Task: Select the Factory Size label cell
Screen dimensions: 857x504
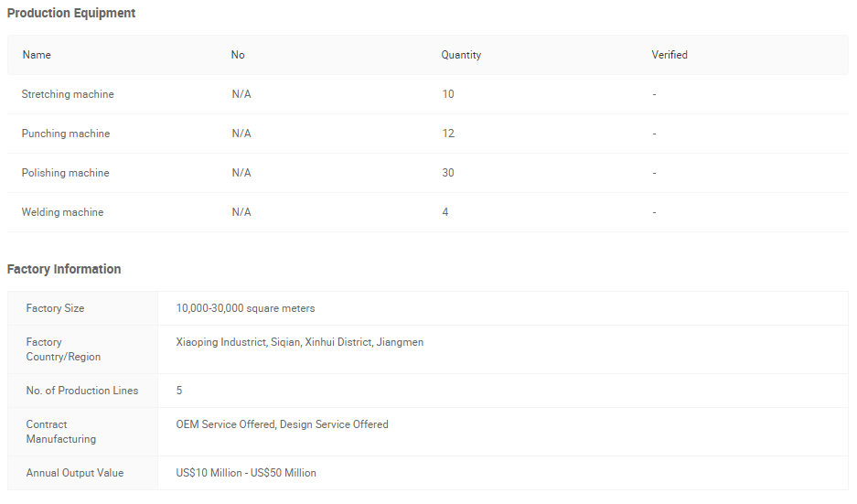Action: 83,308
